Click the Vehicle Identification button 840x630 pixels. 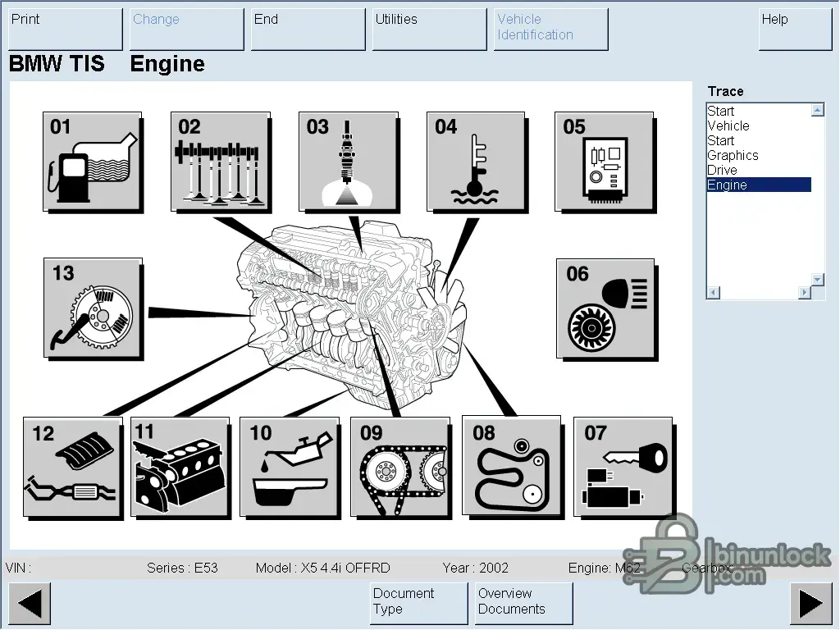[x=551, y=30]
